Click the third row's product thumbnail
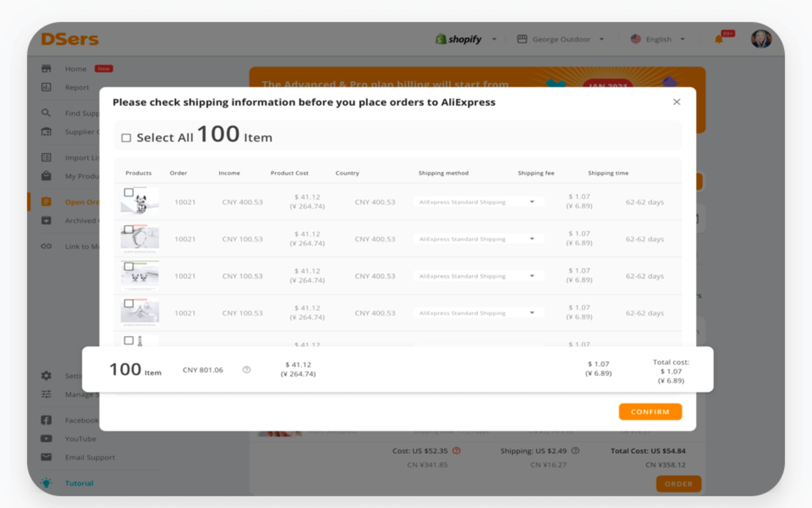Viewport: 812px width, 508px height. pyautogui.click(x=140, y=276)
